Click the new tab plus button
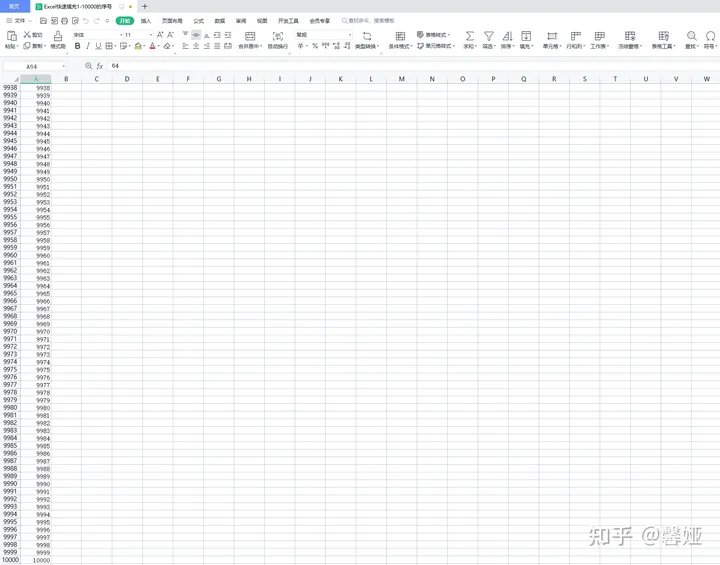The width and height of the screenshot is (720, 565). [145, 6]
